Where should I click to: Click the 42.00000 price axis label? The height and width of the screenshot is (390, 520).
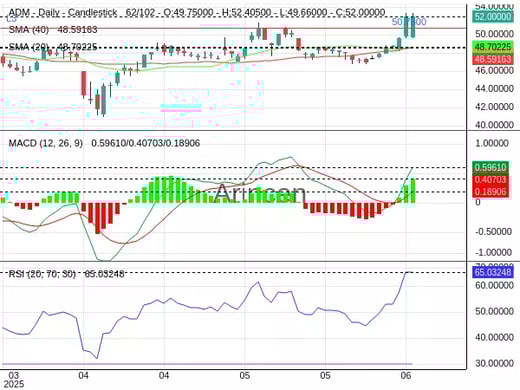494,107
